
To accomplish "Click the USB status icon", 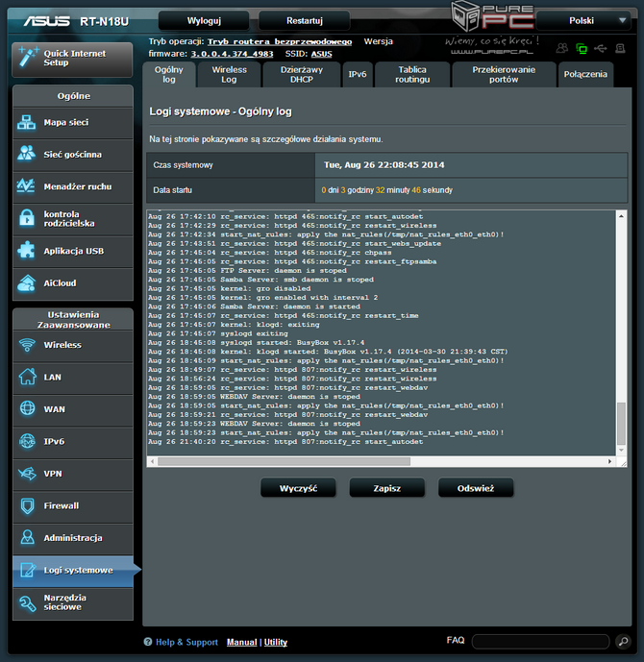I will click(600, 49).
